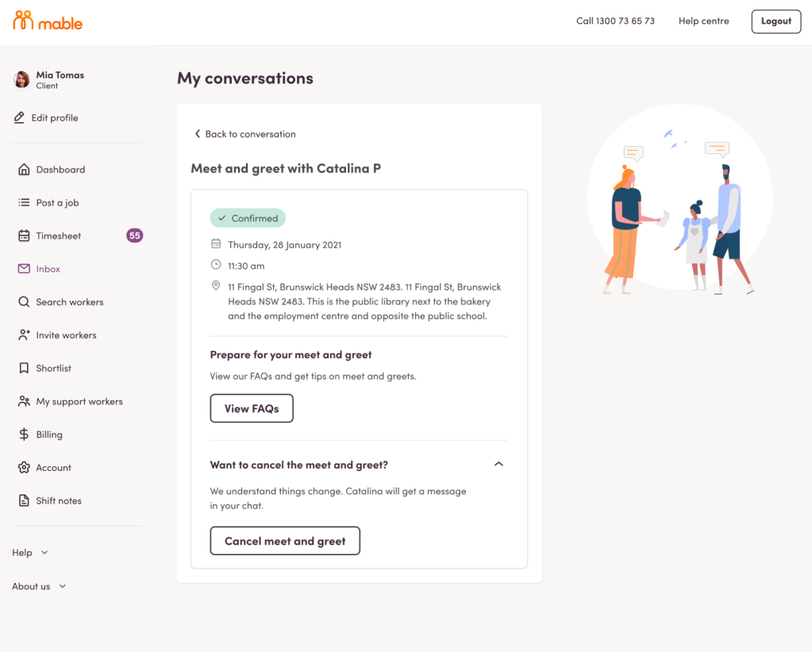Screen dimensions: 812x652
Task: Click Mia Tomas profile avatar
Action: (x=22, y=79)
